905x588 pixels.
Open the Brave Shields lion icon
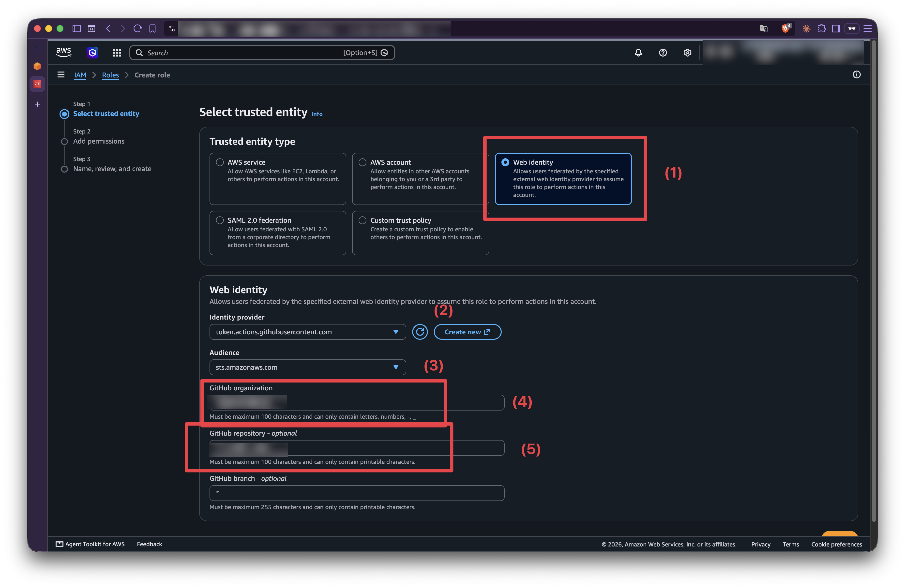[785, 28]
